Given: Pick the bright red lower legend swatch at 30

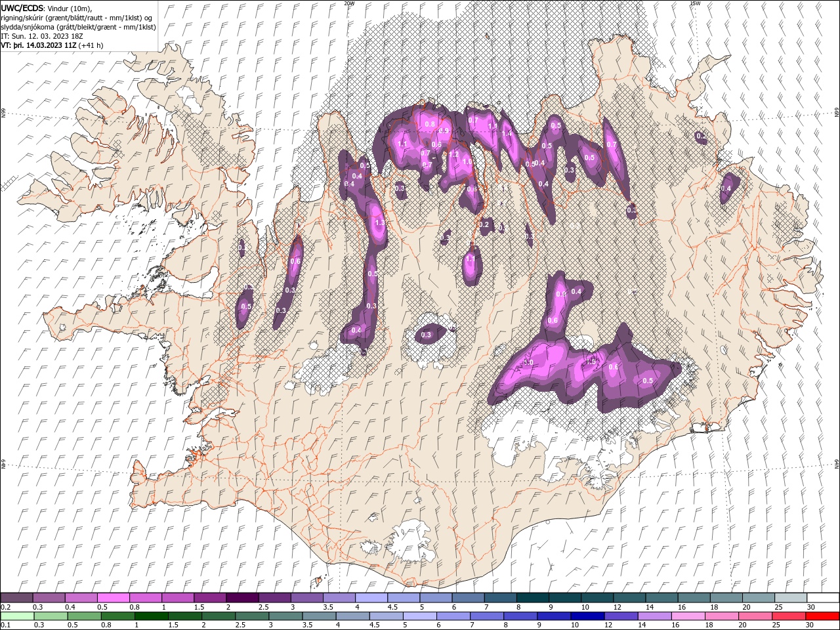Looking at the screenshot, I should (822, 616).
